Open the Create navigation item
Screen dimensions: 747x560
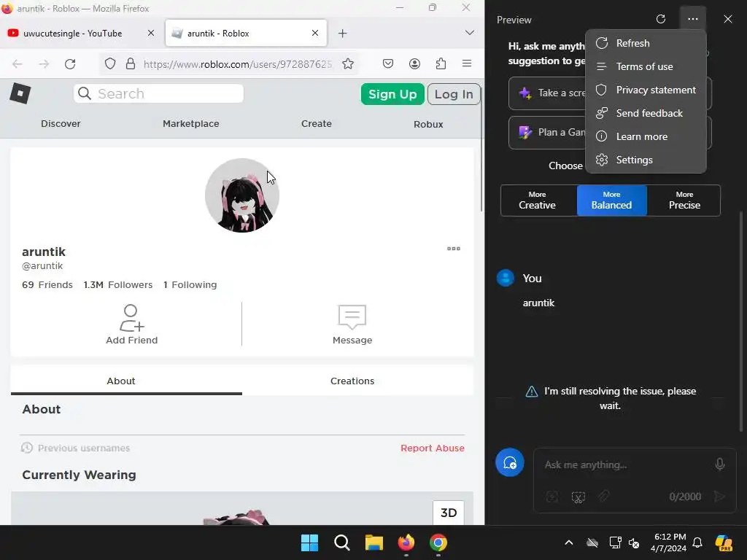coord(317,124)
